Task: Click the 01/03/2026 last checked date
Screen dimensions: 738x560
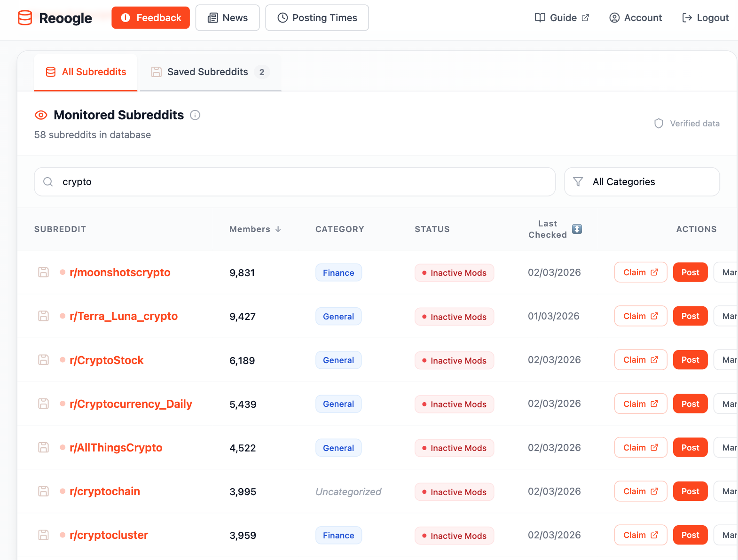Action: coord(554,316)
